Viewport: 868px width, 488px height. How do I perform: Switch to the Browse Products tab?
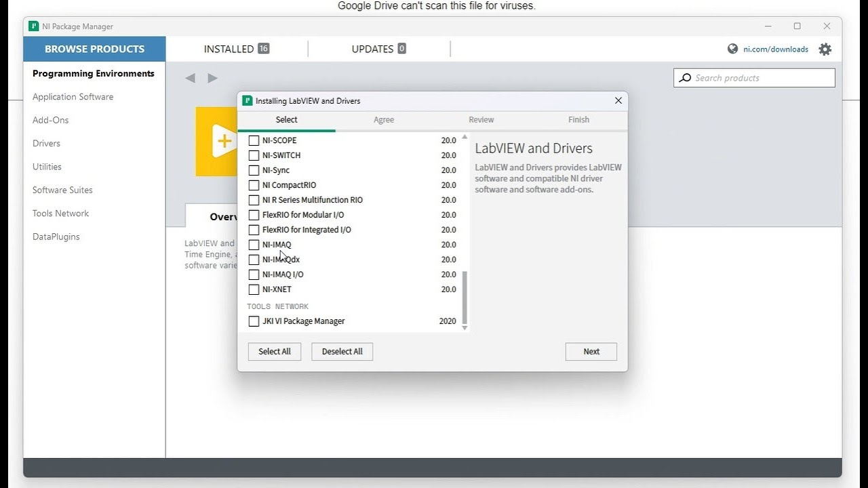coord(94,49)
